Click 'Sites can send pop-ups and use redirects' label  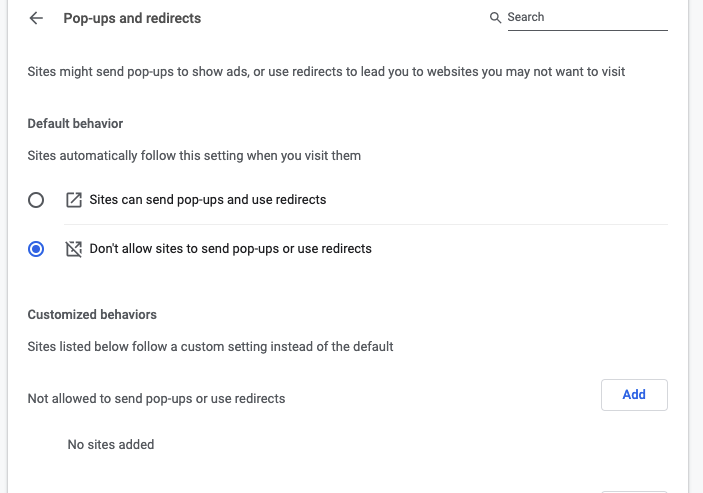coord(208,199)
